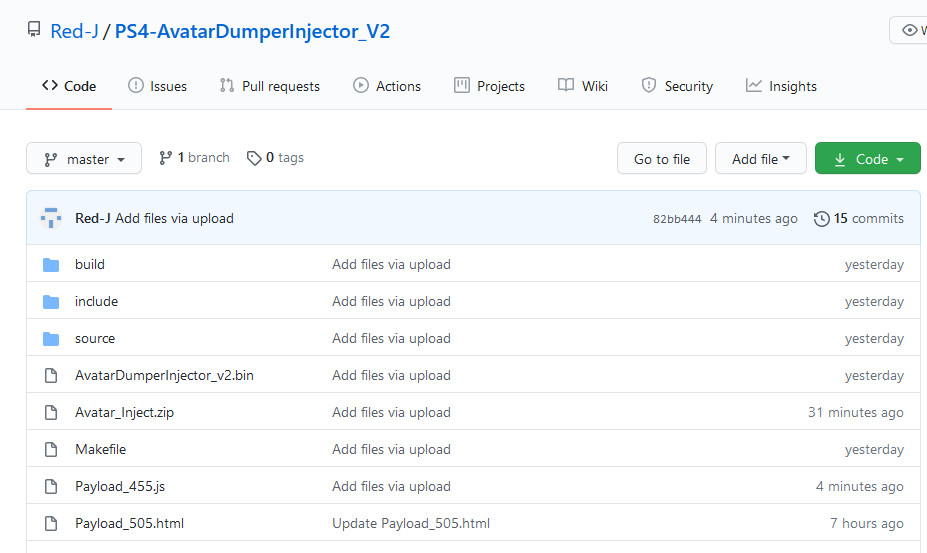Open the master branch dropdown
Screen dimensions: 927x553
pyautogui.click(x=84, y=159)
